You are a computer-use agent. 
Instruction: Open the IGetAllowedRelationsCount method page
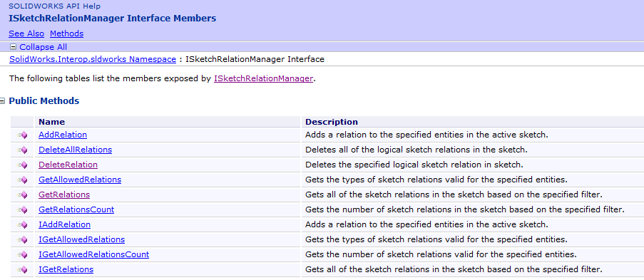click(x=93, y=254)
